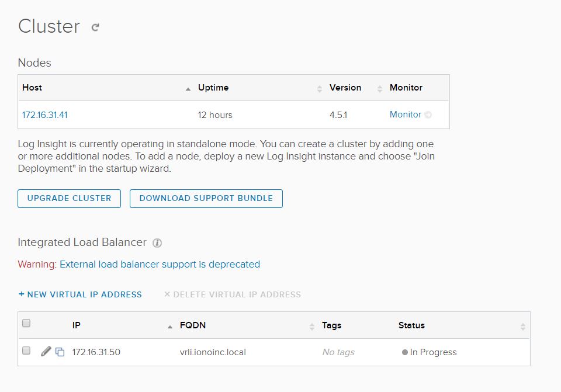
Task: Sort nodes by Uptime column arrows
Action: [320, 89]
